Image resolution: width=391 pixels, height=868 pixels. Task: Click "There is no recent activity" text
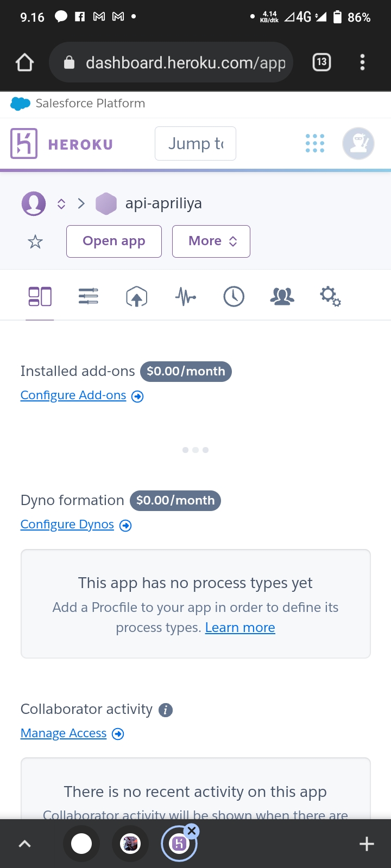click(x=195, y=792)
